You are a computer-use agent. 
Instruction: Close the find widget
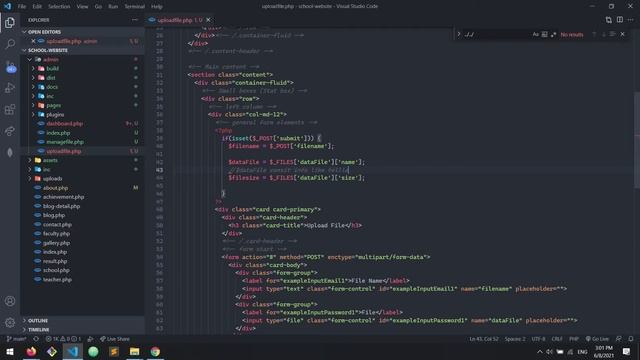[622, 34]
